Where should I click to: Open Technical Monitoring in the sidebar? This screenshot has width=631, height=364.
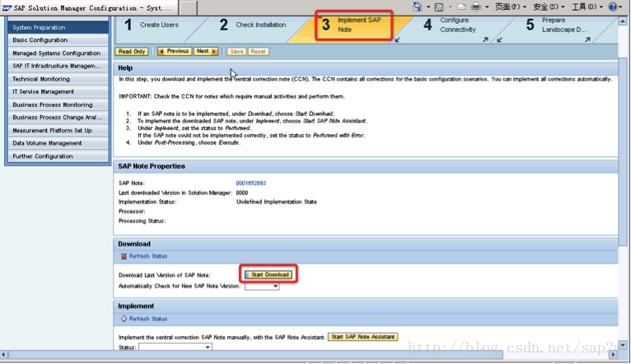[58, 79]
